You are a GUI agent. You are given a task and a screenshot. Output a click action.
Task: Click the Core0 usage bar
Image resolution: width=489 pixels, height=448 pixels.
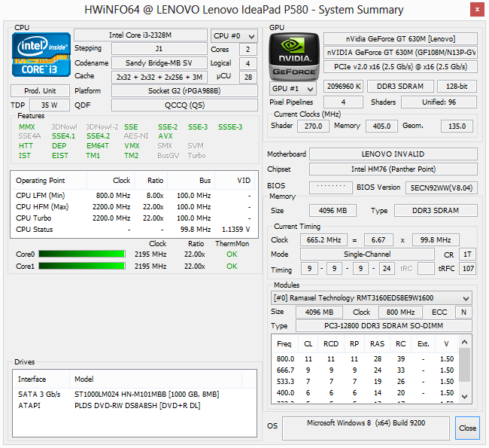[82, 254]
